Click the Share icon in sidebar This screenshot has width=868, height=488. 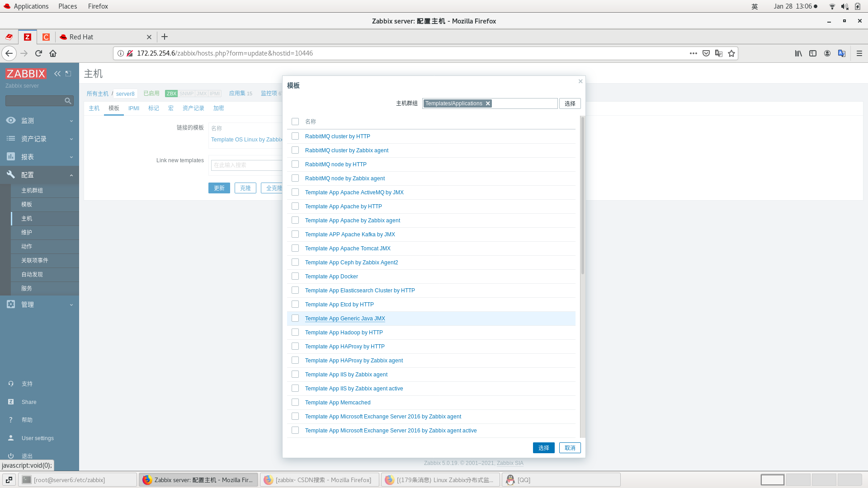coord(11,402)
